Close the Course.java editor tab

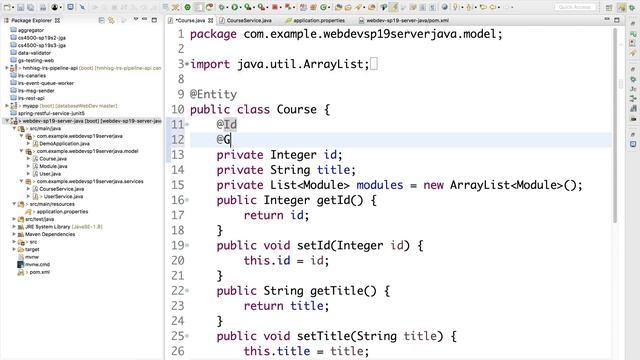tap(211, 20)
